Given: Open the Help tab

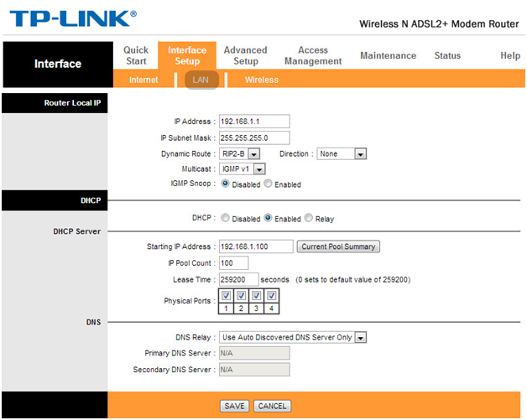Looking at the screenshot, I should point(510,55).
